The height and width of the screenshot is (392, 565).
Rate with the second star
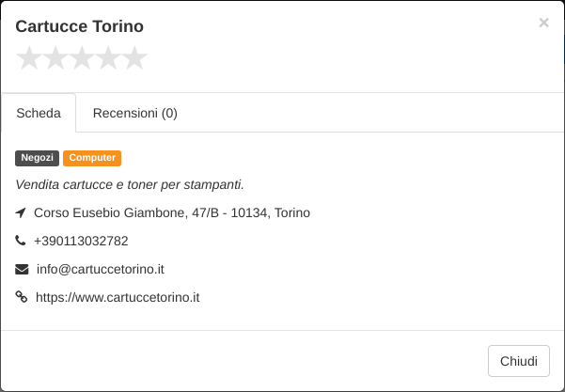tap(55, 57)
